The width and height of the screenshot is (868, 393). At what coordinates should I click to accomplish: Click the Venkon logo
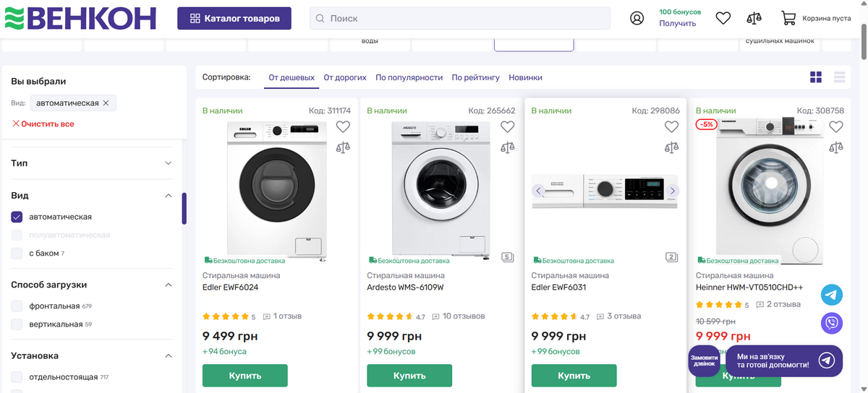[80, 18]
